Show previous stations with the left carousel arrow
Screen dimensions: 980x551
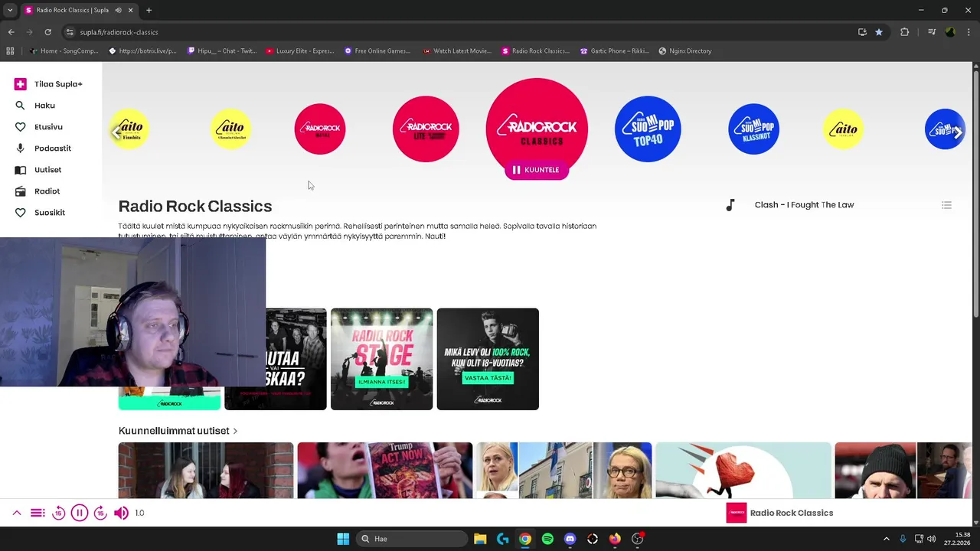point(116,132)
